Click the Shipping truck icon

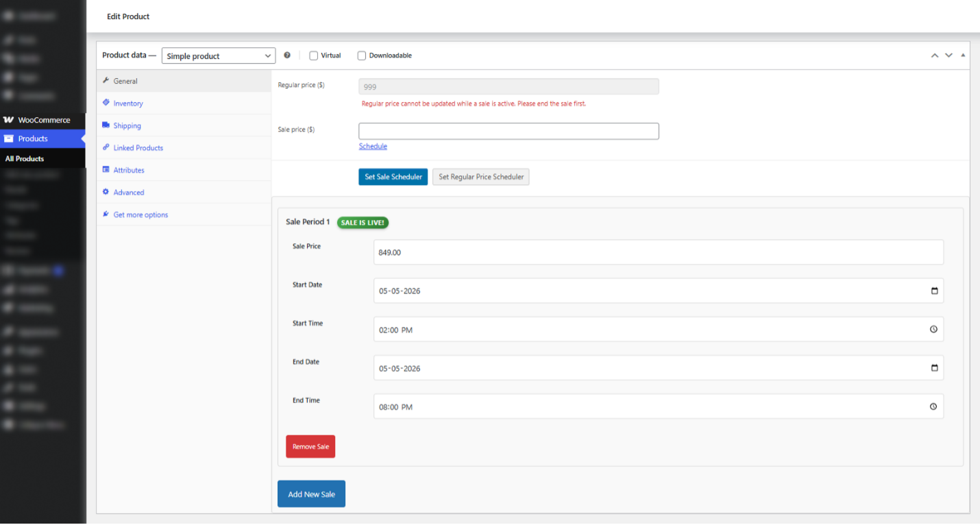(106, 125)
